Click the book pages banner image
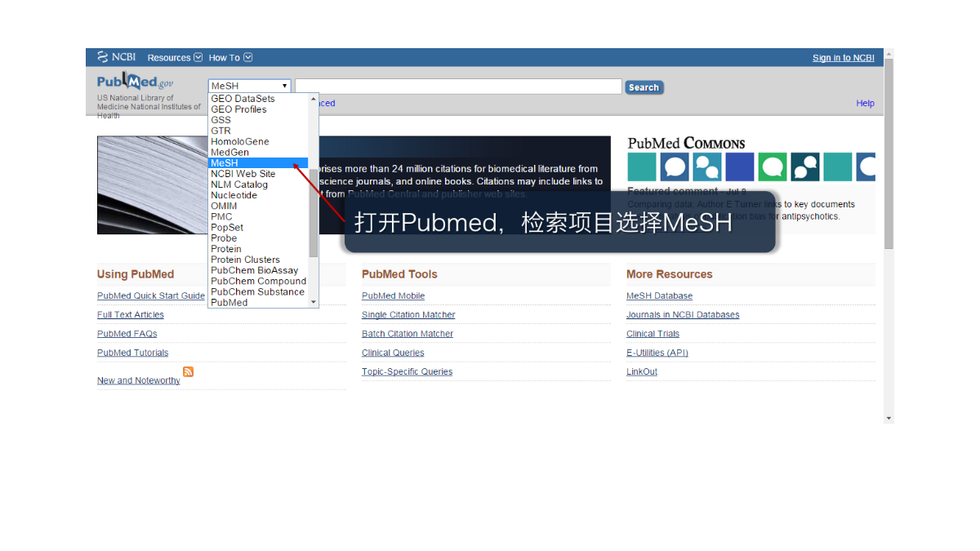This screenshot has height=551, width=980. tap(153, 185)
